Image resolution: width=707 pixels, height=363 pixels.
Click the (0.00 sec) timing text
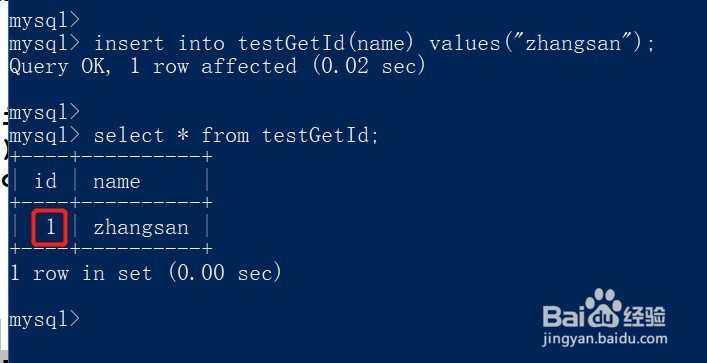pos(225,273)
